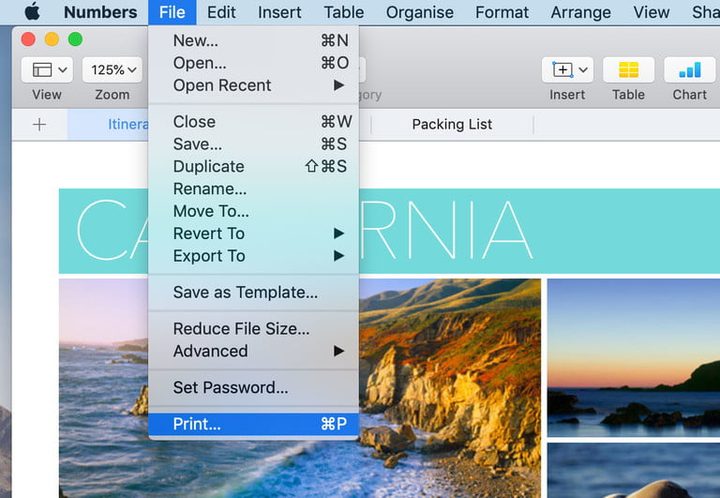The width and height of the screenshot is (720, 498).
Task: Open the Format menu in menu bar
Action: (501, 12)
